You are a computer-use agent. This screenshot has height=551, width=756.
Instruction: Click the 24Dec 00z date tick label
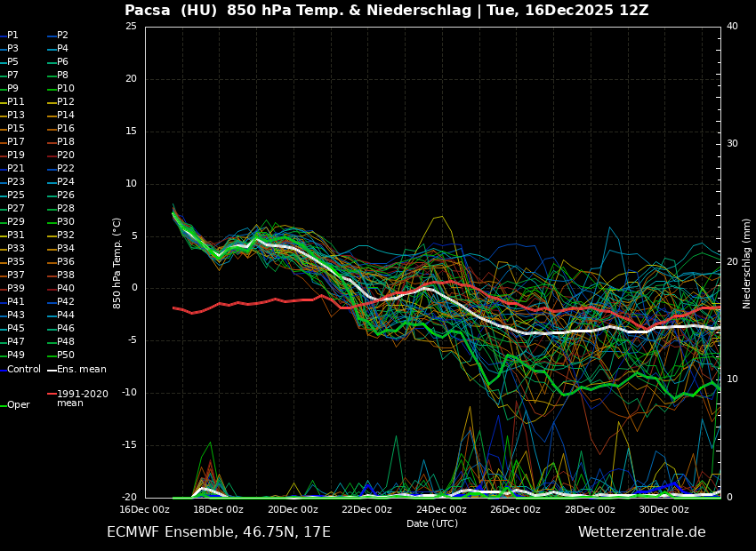coord(441,509)
